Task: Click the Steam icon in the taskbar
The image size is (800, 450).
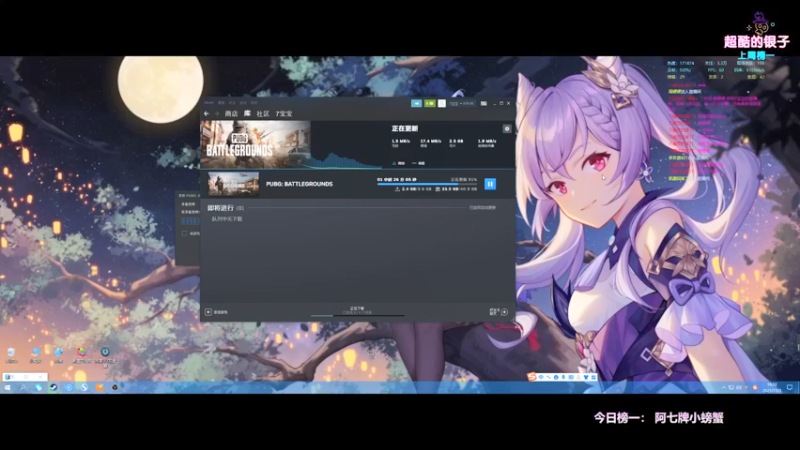Action: pos(53,388)
